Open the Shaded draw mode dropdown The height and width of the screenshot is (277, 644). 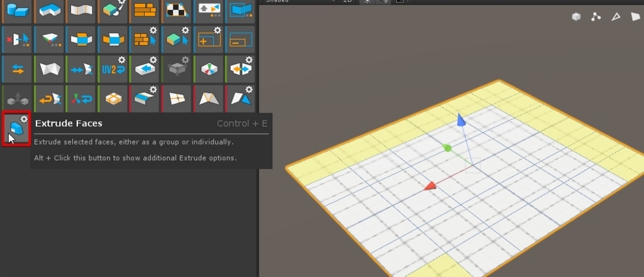pyautogui.click(x=299, y=1)
